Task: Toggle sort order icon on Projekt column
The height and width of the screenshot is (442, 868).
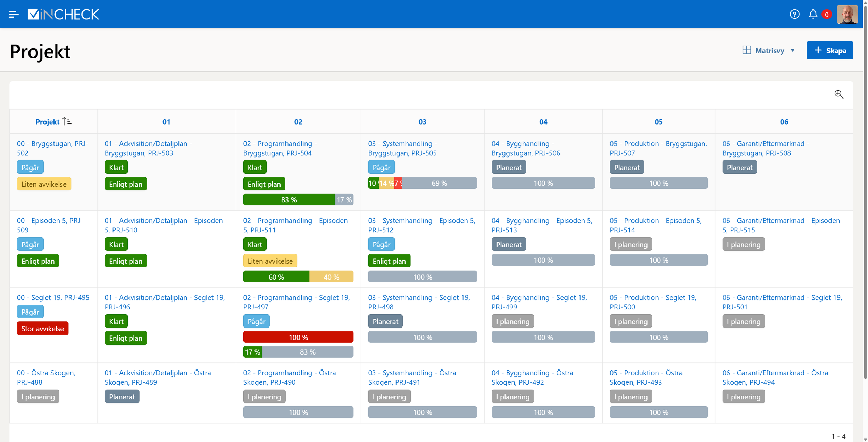Action: tap(67, 121)
